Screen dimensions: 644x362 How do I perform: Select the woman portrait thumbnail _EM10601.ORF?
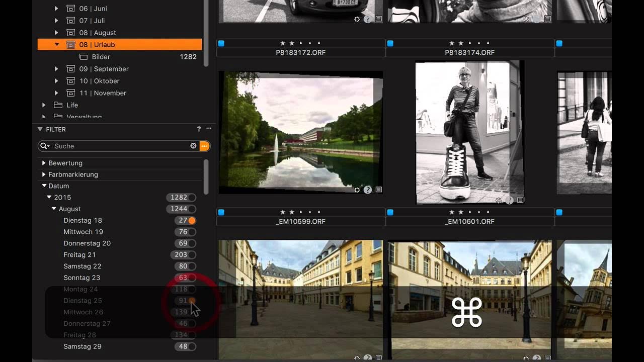pos(470,132)
